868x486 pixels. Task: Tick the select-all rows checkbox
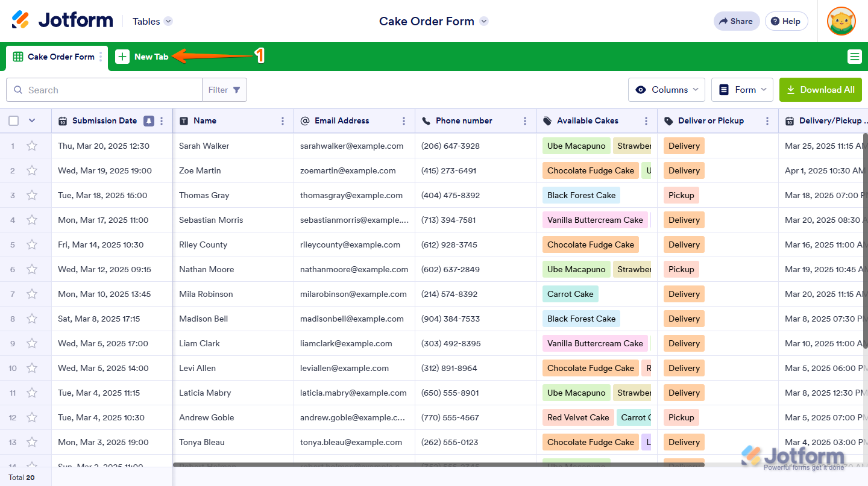point(14,121)
